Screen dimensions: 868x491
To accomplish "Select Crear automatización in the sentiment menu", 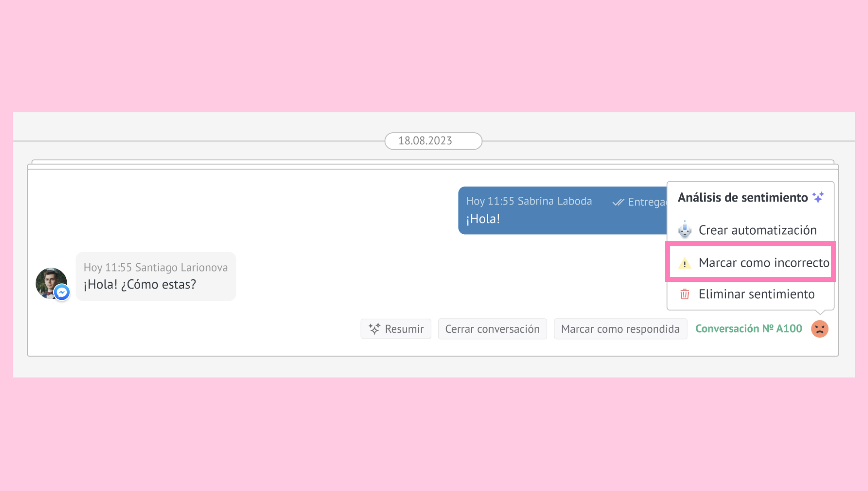I will [751, 230].
